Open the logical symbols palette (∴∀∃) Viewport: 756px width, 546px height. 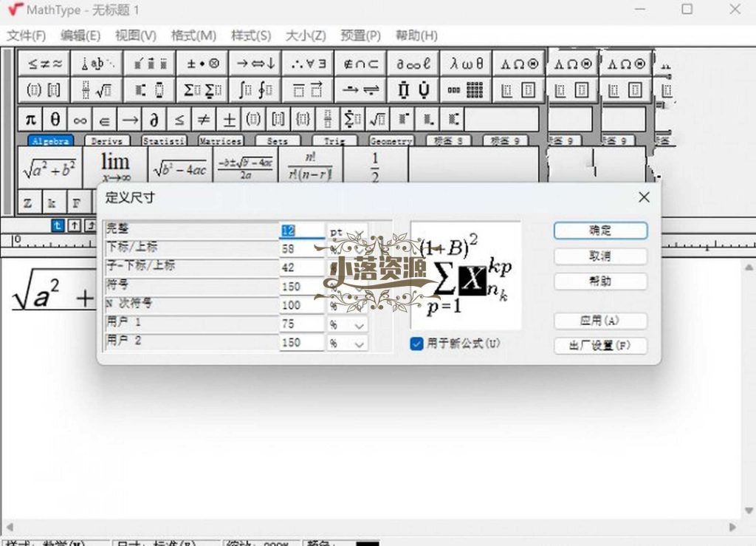[309, 64]
